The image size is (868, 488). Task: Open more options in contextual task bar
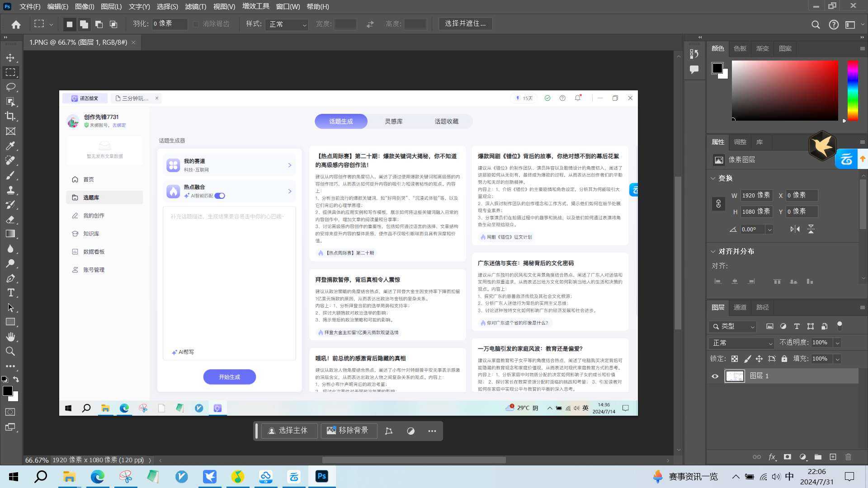click(432, 431)
